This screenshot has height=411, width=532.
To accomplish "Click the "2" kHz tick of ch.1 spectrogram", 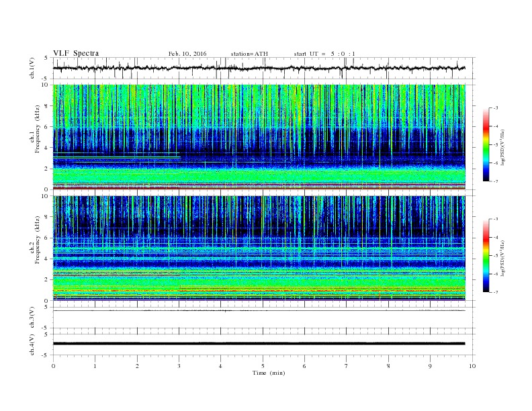I will pyautogui.click(x=46, y=169).
